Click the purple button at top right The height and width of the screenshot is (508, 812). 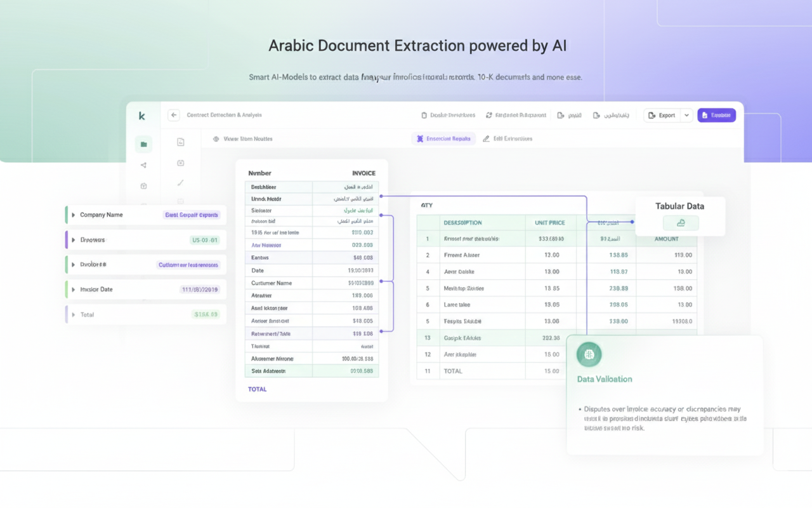[716, 116]
